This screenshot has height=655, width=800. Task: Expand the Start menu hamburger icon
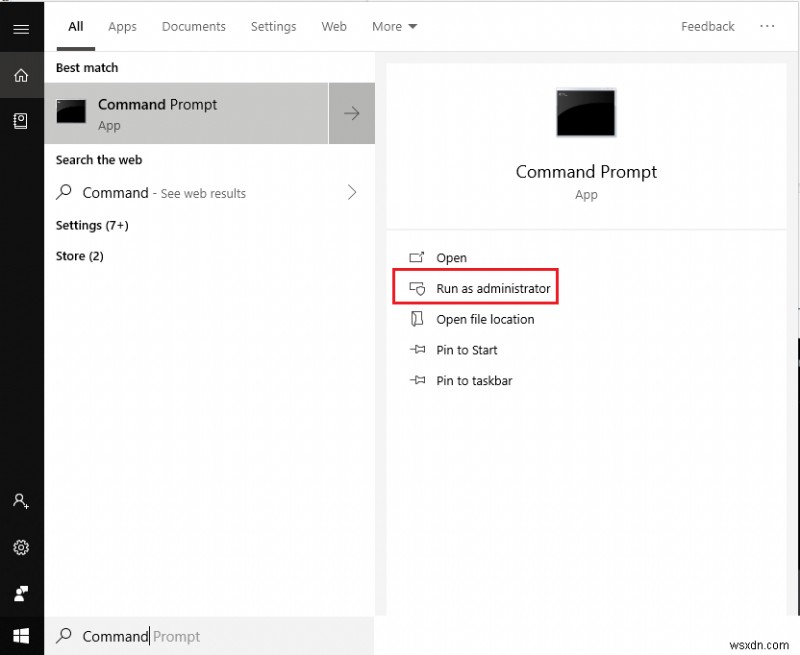[21, 28]
